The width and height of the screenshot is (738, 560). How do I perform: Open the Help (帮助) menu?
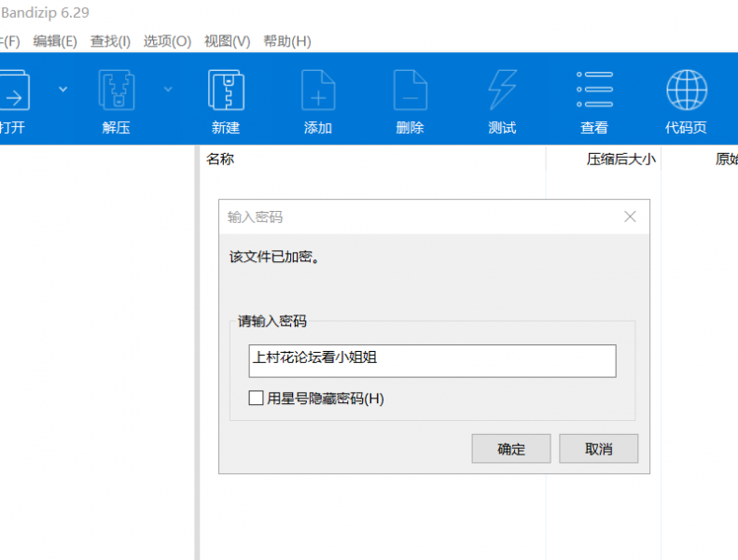[287, 41]
